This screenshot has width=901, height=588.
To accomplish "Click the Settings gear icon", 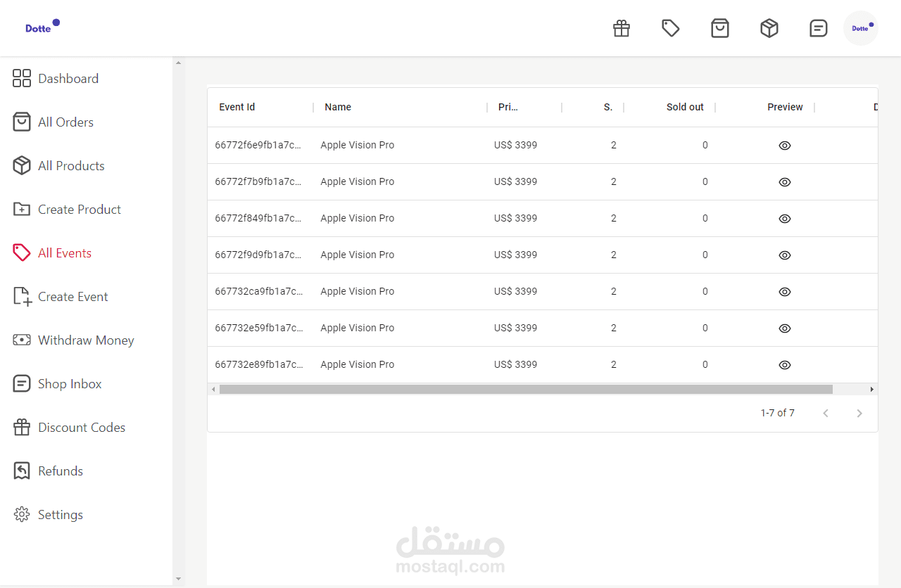I will 22,514.
